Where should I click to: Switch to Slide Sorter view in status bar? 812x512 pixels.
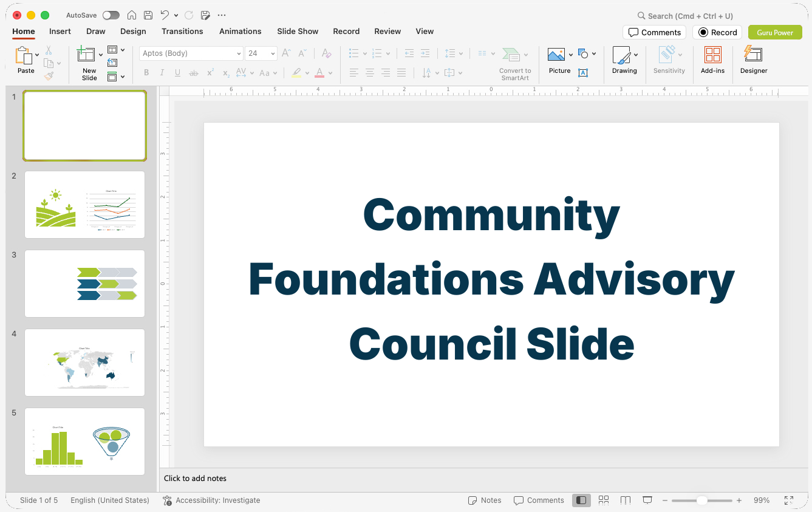coord(604,500)
